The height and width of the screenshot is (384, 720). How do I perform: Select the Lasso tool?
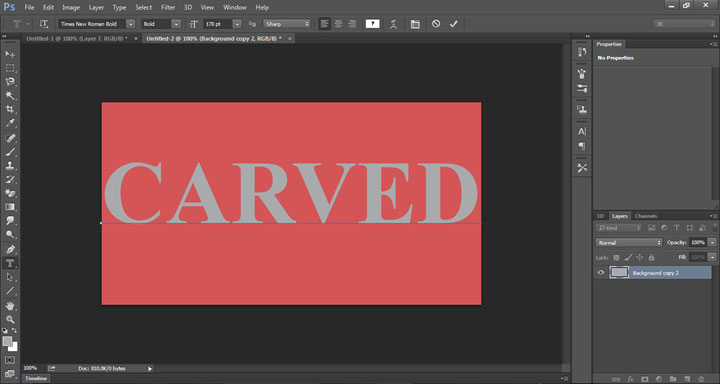(x=10, y=82)
